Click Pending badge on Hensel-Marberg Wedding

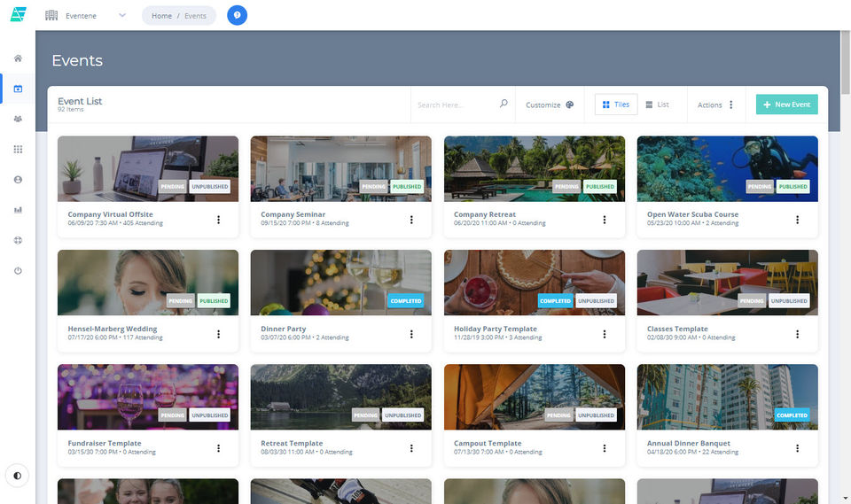pyautogui.click(x=180, y=301)
